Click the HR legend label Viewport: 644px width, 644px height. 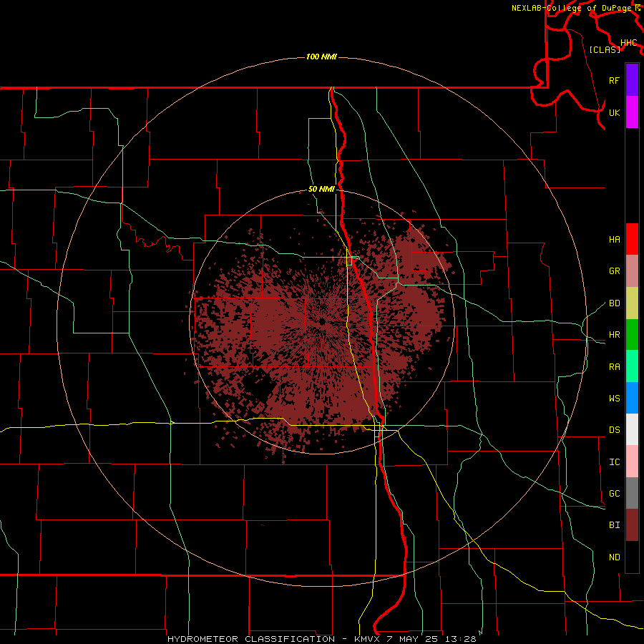[614, 335]
